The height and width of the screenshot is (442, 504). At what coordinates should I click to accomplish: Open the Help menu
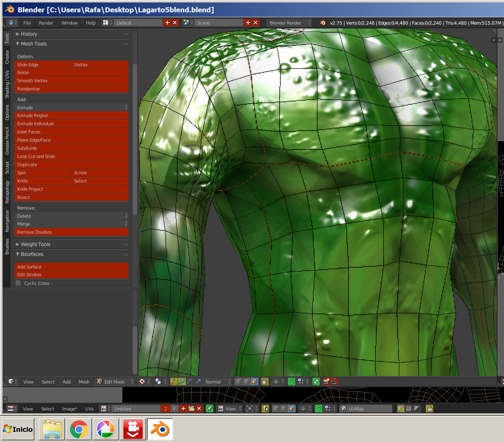coord(91,23)
